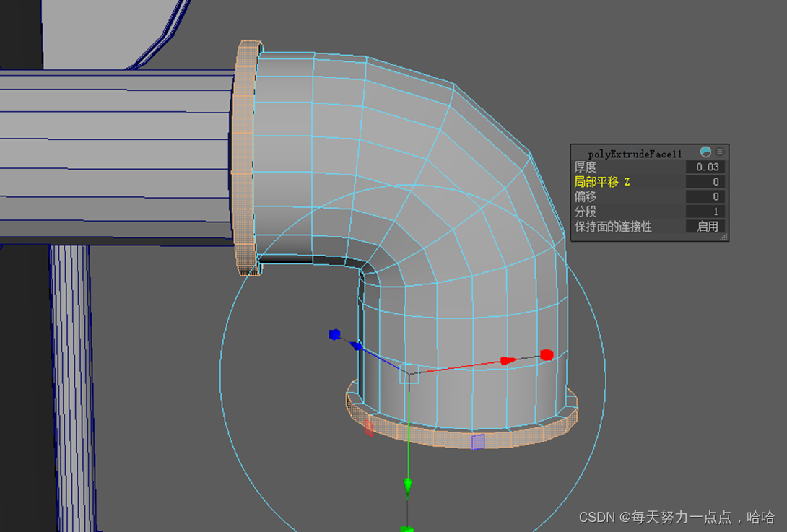
Task: Select the 厚度 attribute label
Action: [586, 167]
